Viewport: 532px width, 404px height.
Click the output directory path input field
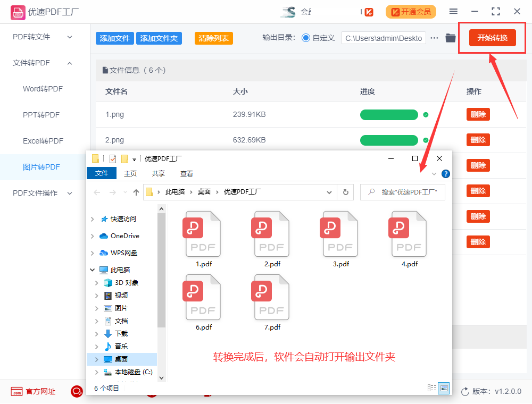[x=383, y=38]
